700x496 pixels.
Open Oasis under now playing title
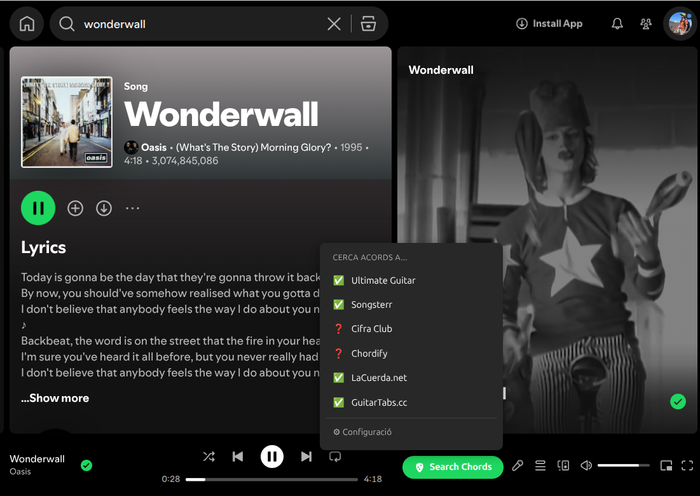(x=20, y=471)
